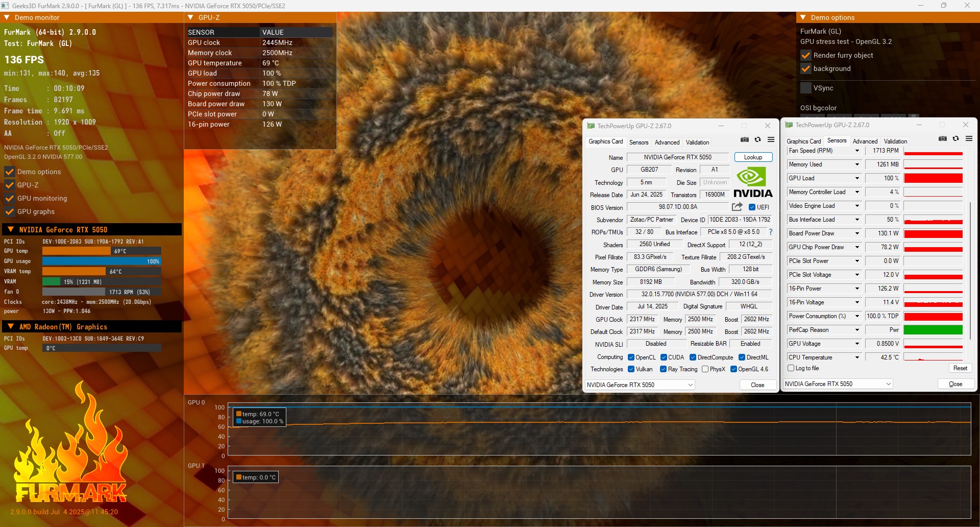This screenshot has height=527, width=980.
Task: Open GPU selector dropdown in Sensors window
Action: pyautogui.click(x=838, y=384)
